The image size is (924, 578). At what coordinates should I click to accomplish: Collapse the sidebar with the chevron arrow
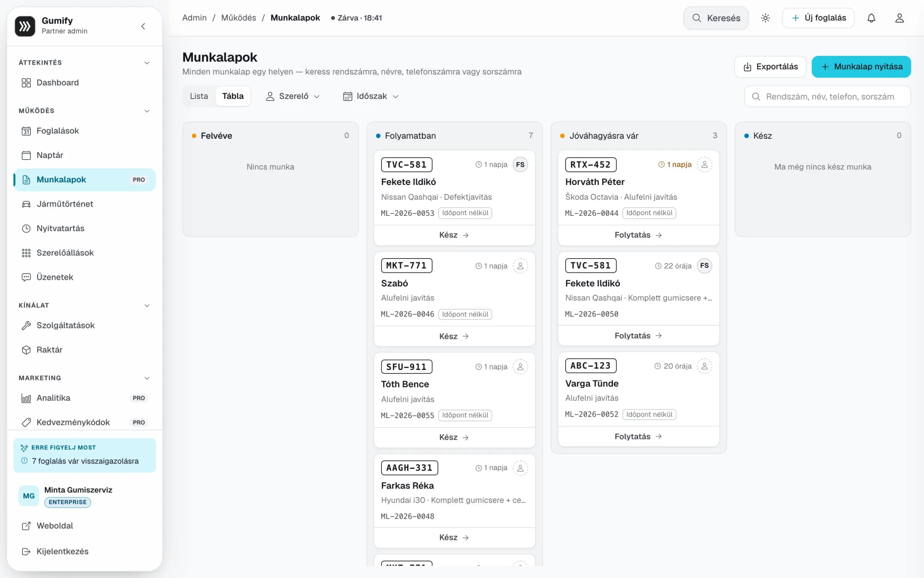point(143,26)
